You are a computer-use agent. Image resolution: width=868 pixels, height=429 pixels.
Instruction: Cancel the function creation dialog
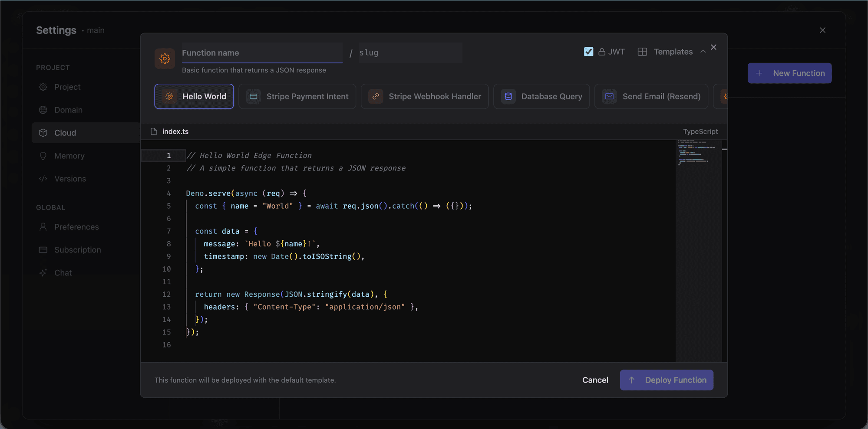pos(595,380)
